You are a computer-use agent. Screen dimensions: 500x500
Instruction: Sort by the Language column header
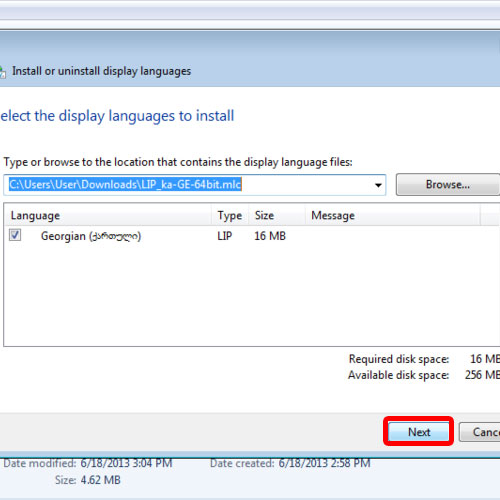point(108,215)
